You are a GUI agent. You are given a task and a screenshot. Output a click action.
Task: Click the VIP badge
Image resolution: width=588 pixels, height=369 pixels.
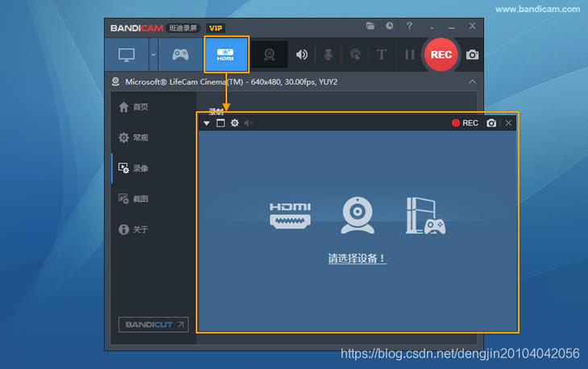(216, 28)
